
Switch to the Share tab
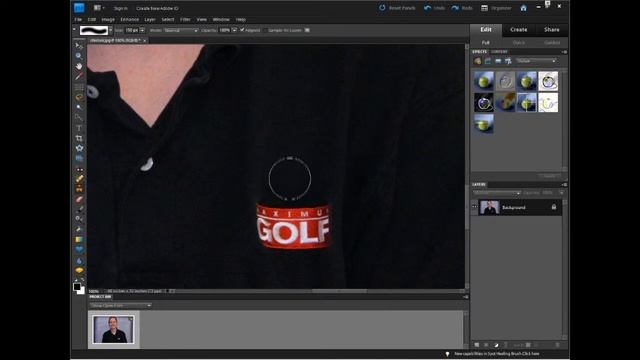551,29
